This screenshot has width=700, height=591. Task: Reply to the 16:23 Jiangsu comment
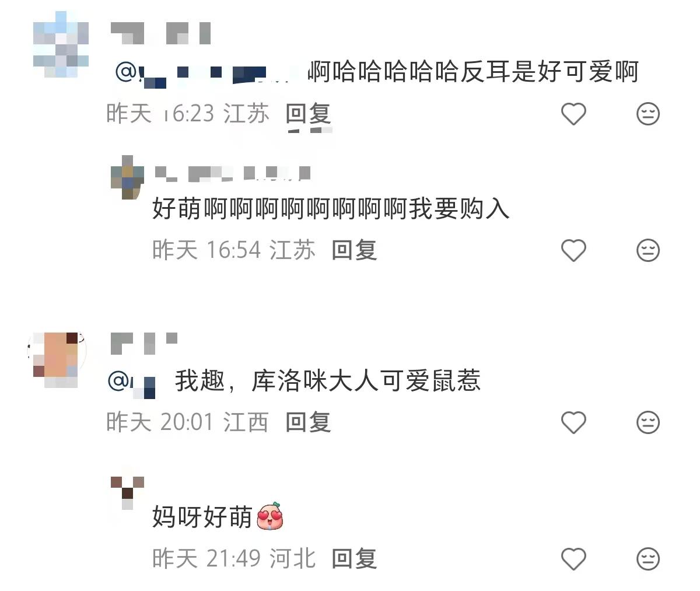[x=308, y=113]
